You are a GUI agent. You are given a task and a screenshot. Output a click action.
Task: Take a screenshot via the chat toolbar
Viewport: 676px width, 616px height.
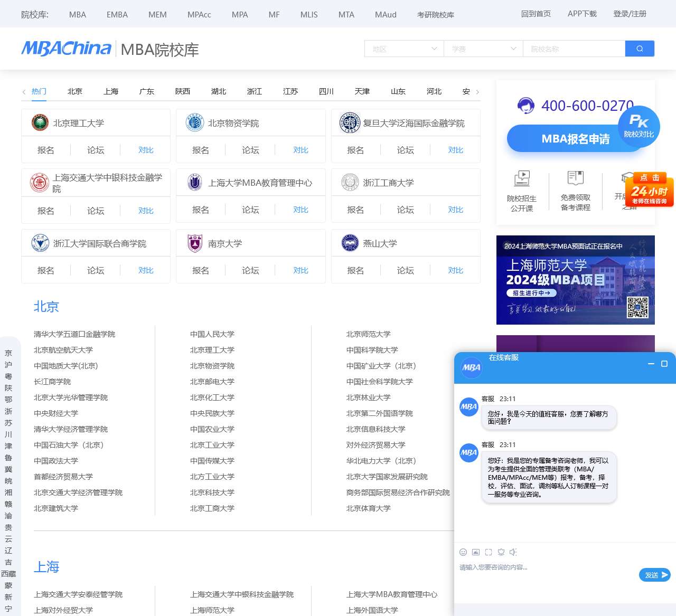click(x=489, y=552)
